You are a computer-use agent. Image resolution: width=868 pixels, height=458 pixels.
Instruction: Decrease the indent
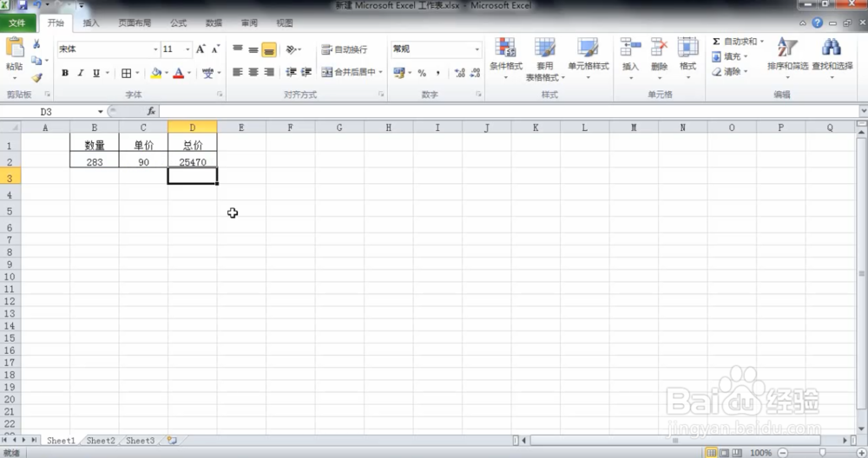click(291, 72)
